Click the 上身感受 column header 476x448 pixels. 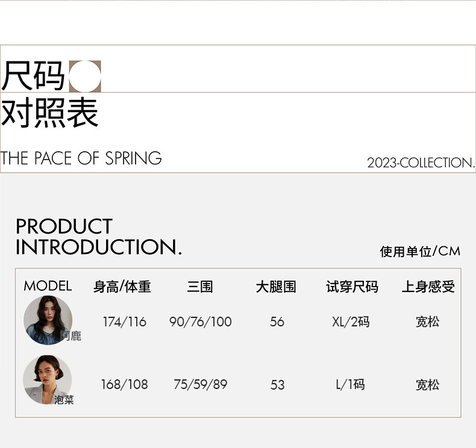click(x=428, y=287)
